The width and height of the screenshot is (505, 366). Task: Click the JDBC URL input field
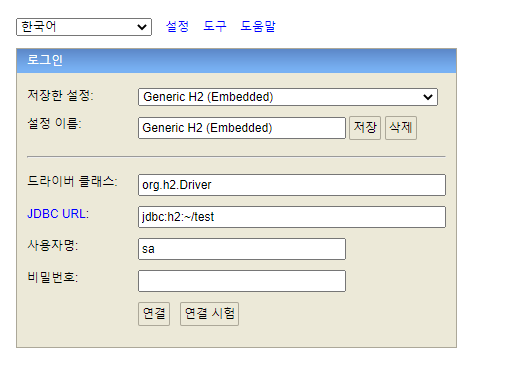tap(292, 217)
